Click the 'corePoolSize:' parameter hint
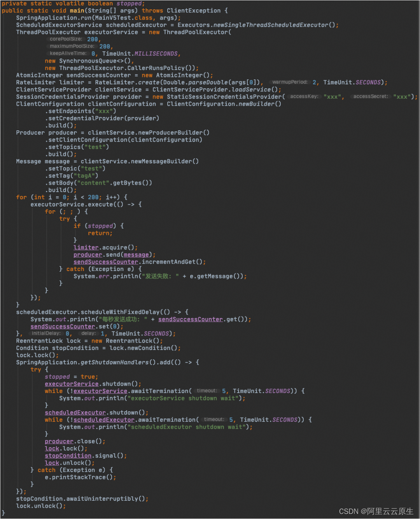Image resolution: width=420 pixels, height=519 pixels. click(66, 39)
